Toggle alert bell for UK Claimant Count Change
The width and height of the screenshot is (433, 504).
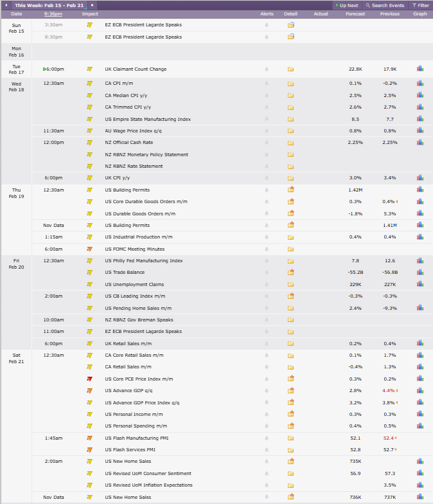click(x=267, y=69)
